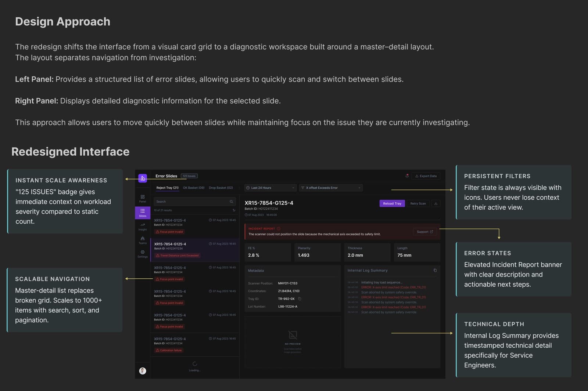Open the Last 24 Hours time filter dropdown
This screenshot has height=391, width=588.
pyautogui.click(x=270, y=188)
